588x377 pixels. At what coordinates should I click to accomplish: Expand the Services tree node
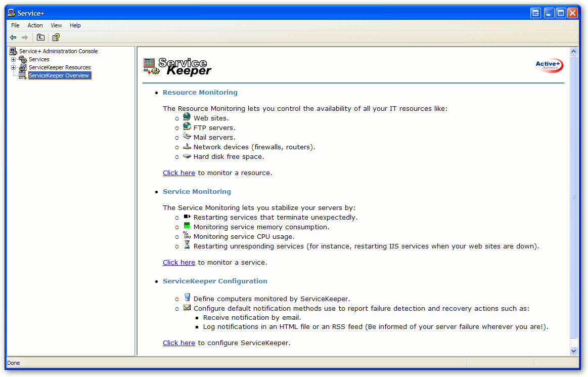pos(14,59)
